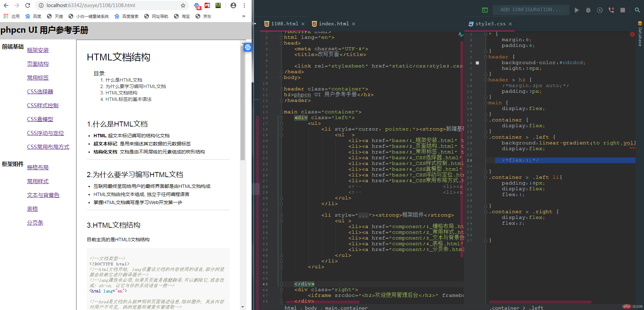This screenshot has width=644, height=310.
Task: Open the Add Configuration dropdown
Action: click(531, 10)
